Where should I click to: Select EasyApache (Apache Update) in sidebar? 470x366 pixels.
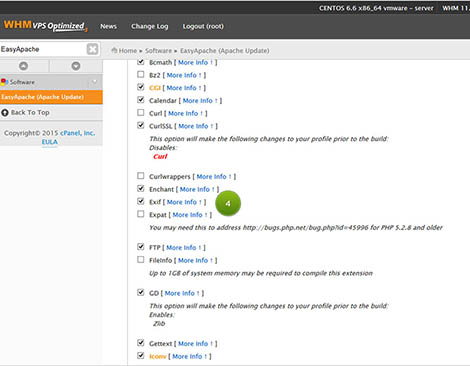point(51,97)
